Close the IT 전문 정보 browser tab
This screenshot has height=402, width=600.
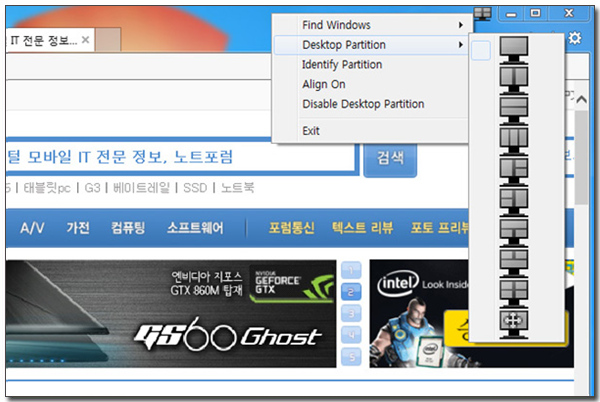click(x=86, y=41)
